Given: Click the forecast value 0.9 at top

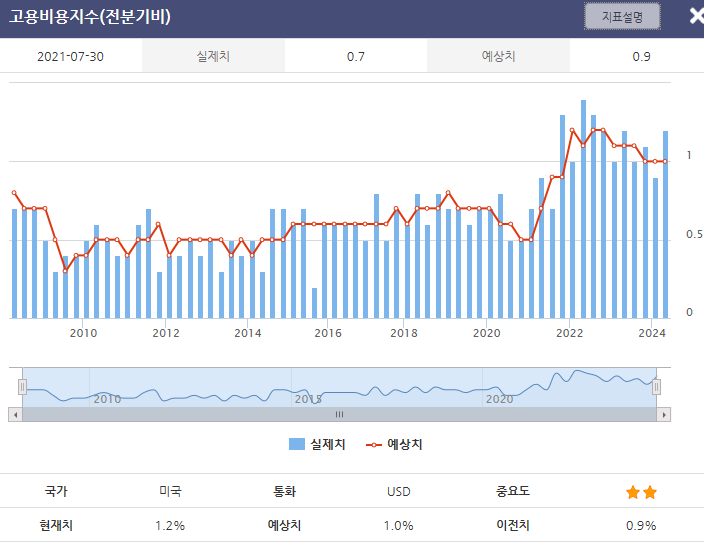Looking at the screenshot, I should click(641, 57).
